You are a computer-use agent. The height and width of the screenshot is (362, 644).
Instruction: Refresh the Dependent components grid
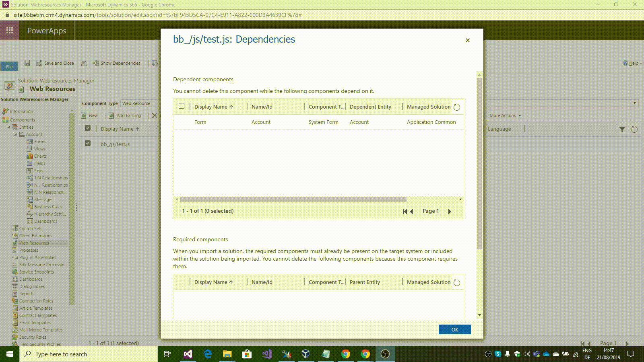click(456, 107)
